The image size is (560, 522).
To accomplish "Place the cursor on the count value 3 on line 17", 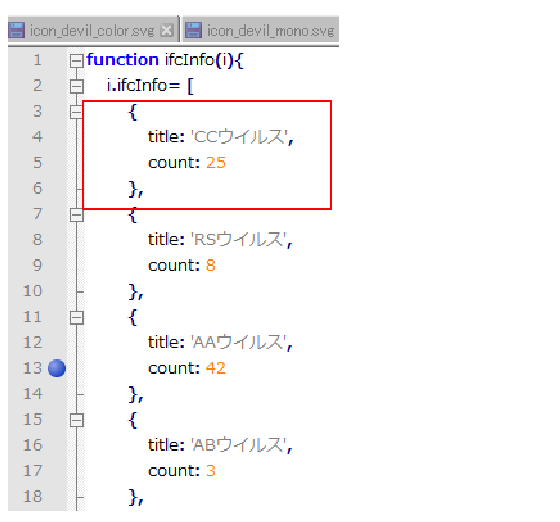I will pos(211,471).
